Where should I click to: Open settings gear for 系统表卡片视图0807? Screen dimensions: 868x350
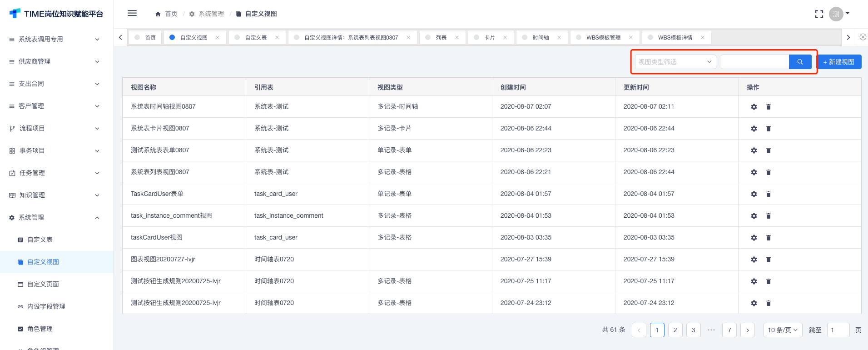click(x=754, y=129)
